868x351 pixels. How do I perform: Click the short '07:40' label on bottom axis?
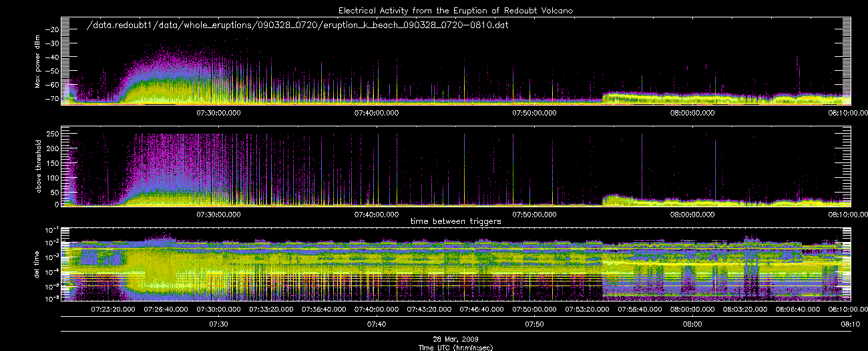(377, 324)
